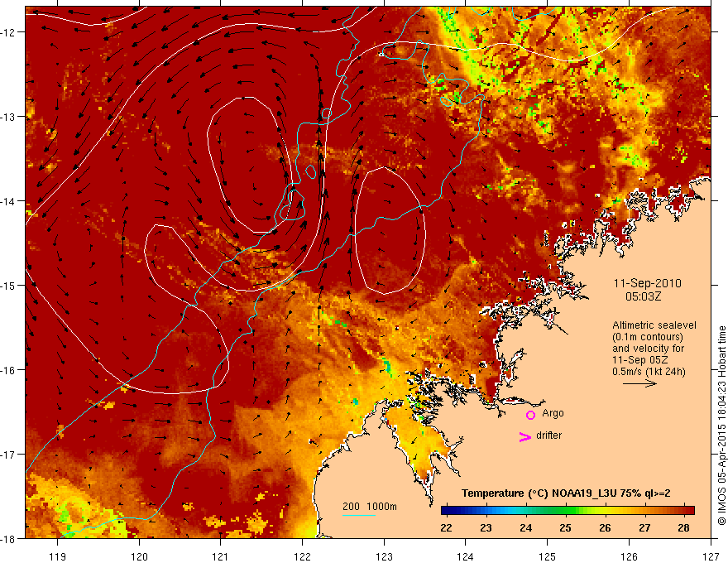This screenshot has width=728, height=563.
Task: Click longitude axis label '120'
Action: click(139, 556)
